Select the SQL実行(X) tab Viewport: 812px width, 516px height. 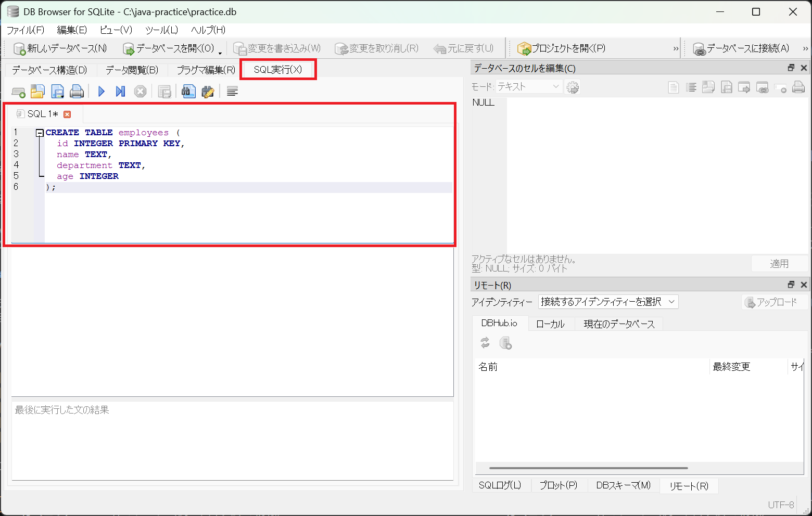278,69
